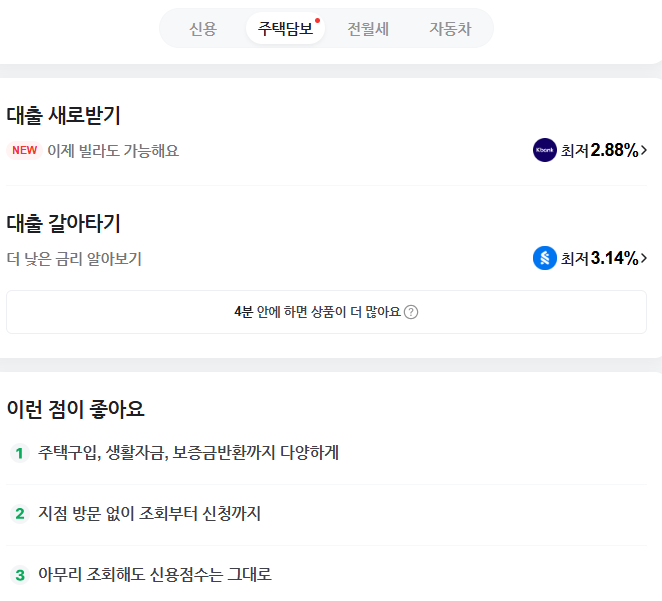Image resolution: width=662 pixels, height=601 pixels.
Task: Select 지점 방문 없이 조회부터 신청까지 item
Action: pos(149,514)
